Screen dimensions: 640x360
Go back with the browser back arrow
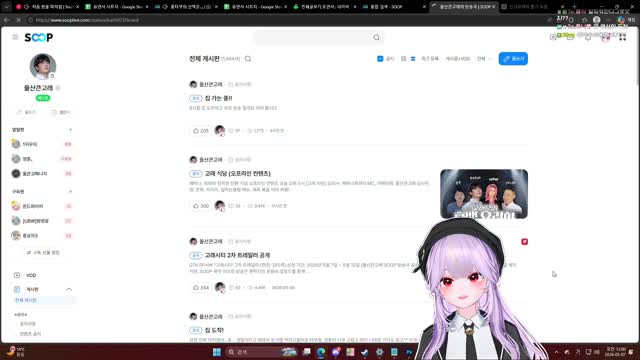(x=7, y=20)
